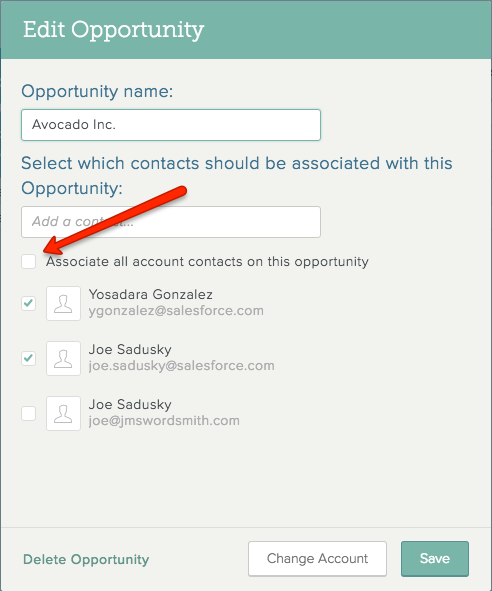Image resolution: width=492 pixels, height=591 pixels.
Task: Uncheck Joe Sadusky salesforce.com contact checkbox
Action: 29,358
